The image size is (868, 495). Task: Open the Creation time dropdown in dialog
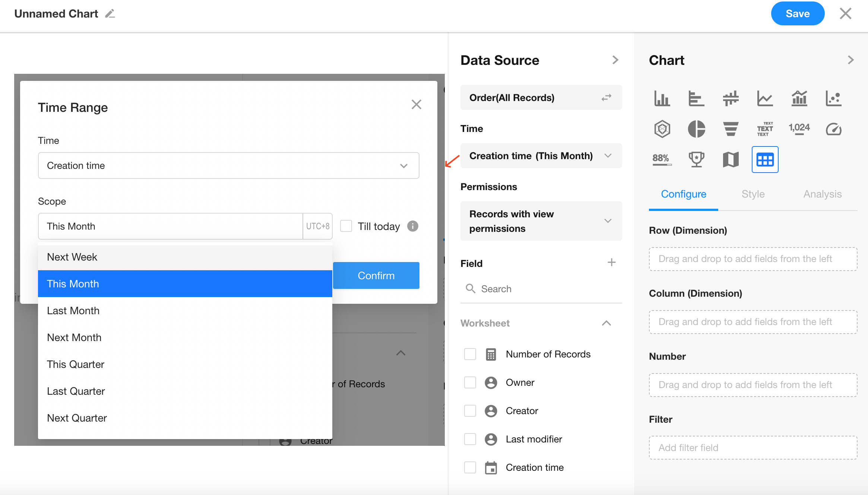tap(228, 165)
